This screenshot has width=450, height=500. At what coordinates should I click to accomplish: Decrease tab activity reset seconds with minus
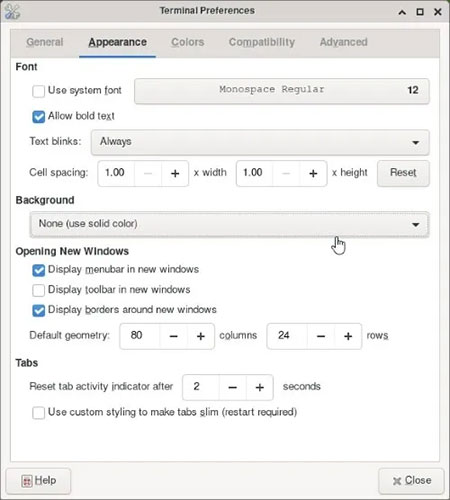click(x=233, y=387)
